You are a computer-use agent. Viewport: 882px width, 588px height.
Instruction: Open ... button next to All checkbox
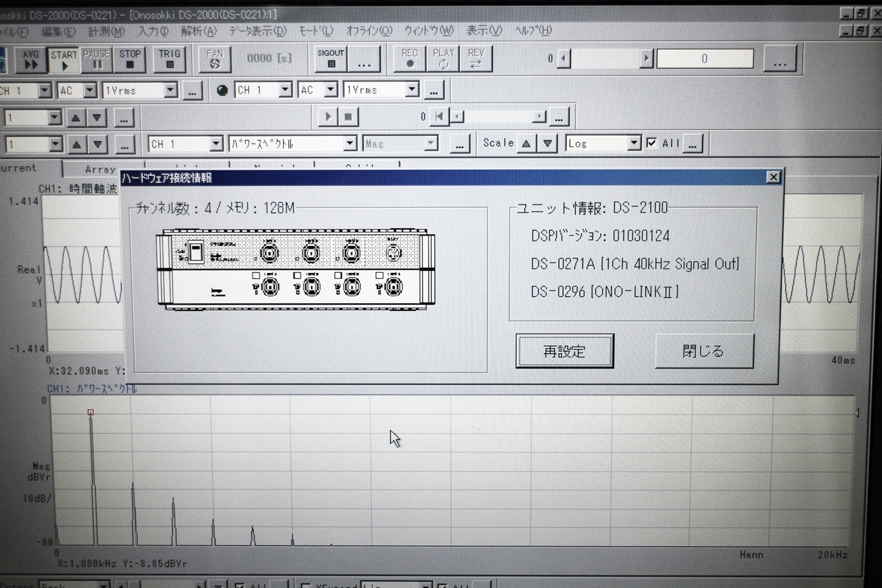693,143
